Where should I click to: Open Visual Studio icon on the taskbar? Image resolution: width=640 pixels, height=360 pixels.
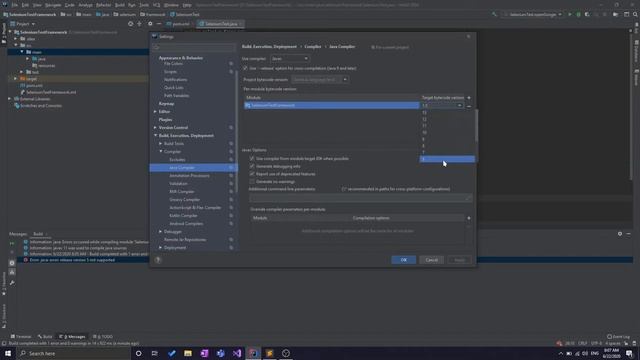(x=237, y=353)
